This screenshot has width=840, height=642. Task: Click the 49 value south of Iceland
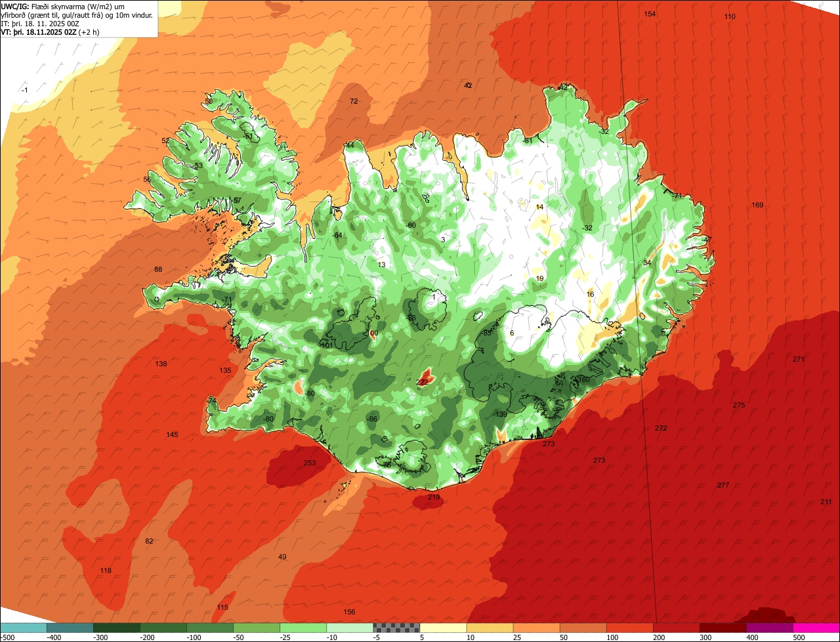282,557
